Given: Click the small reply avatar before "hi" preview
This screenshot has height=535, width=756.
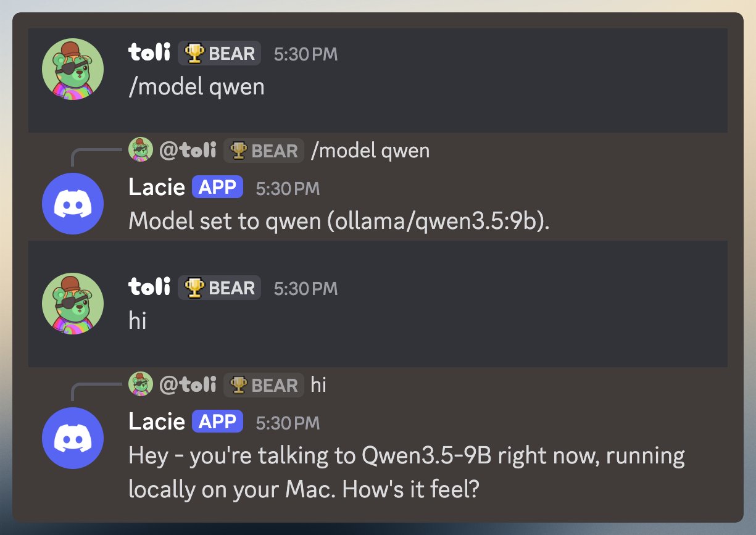Looking at the screenshot, I should pos(141,384).
